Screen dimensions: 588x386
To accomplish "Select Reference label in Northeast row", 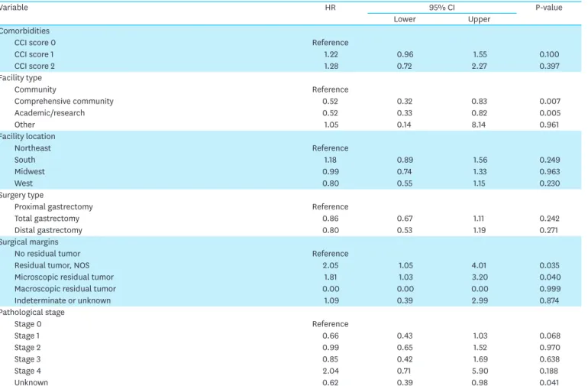I will point(330,148).
